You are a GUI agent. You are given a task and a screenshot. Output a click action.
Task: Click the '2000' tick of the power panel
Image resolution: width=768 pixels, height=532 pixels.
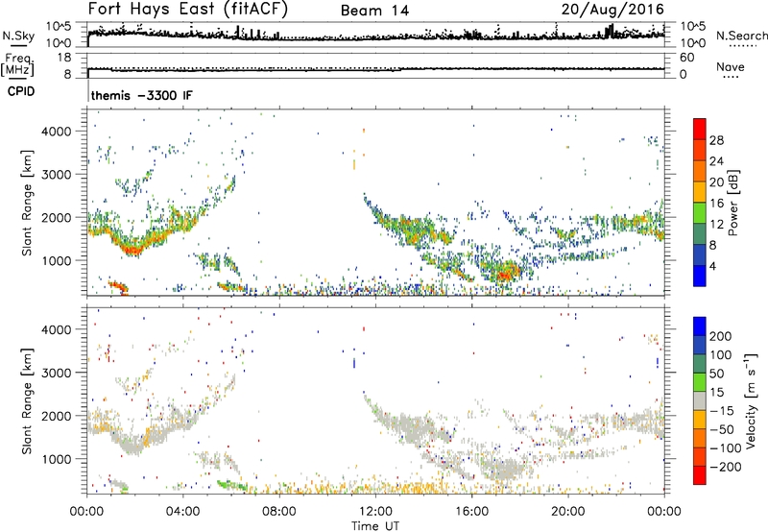tap(56, 217)
